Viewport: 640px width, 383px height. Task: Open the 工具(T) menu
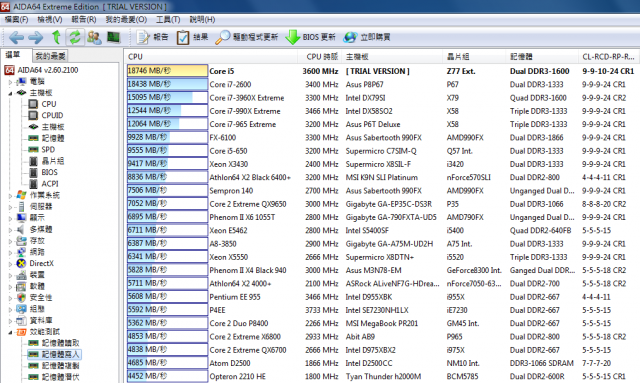(x=168, y=19)
